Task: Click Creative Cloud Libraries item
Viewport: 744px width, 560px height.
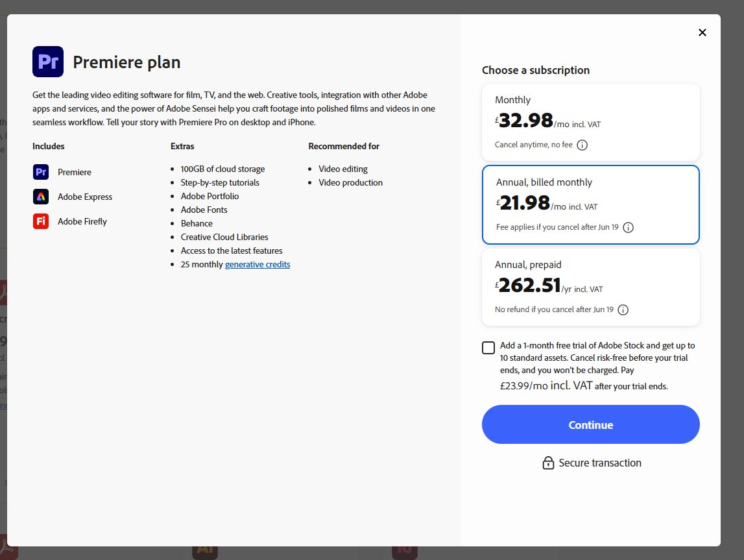Action: (x=224, y=237)
